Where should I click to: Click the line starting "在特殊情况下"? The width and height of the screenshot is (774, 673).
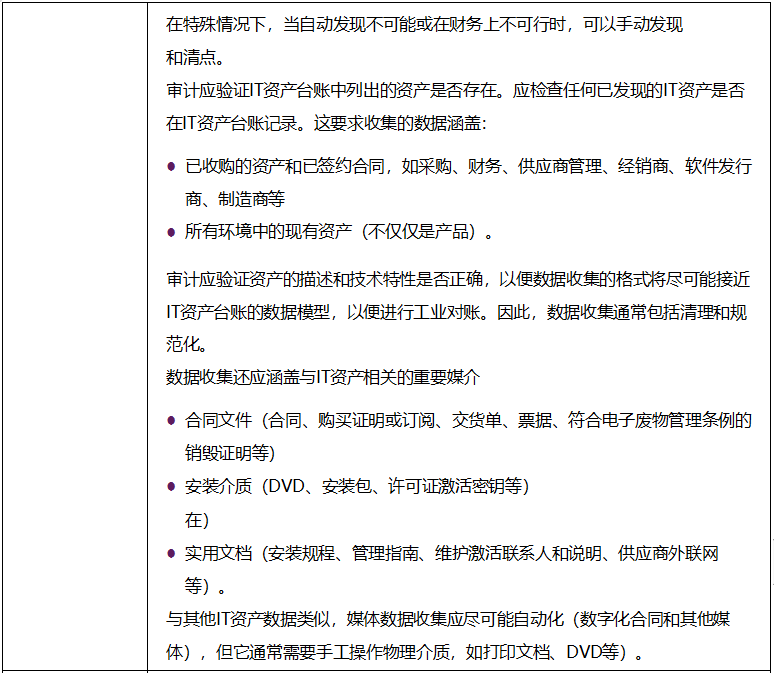[x=424, y=25]
